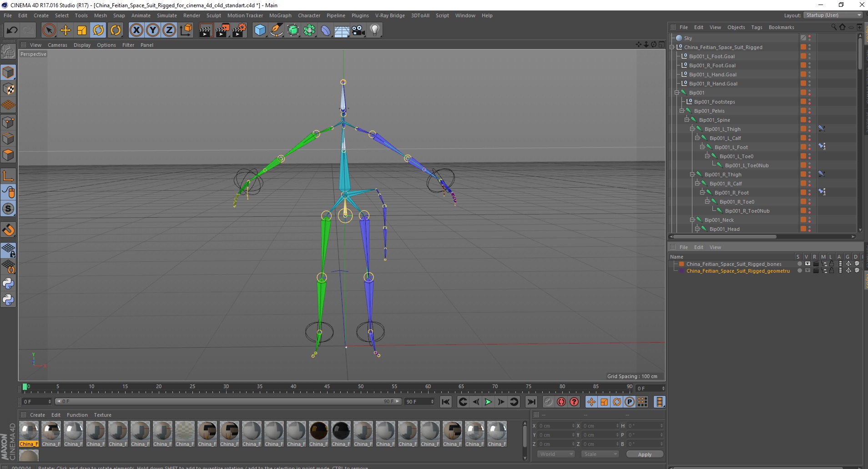
Task: Open the spline pen tools
Action: coord(277,30)
